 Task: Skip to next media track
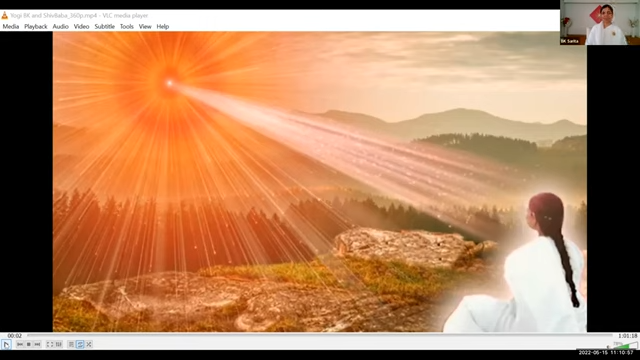pos(37,344)
